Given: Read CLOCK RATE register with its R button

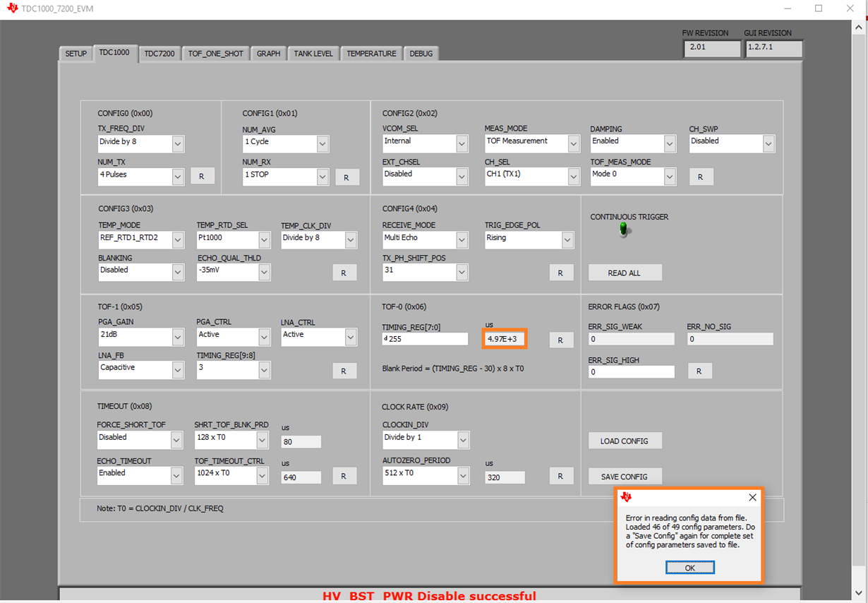Looking at the screenshot, I should 561,476.
